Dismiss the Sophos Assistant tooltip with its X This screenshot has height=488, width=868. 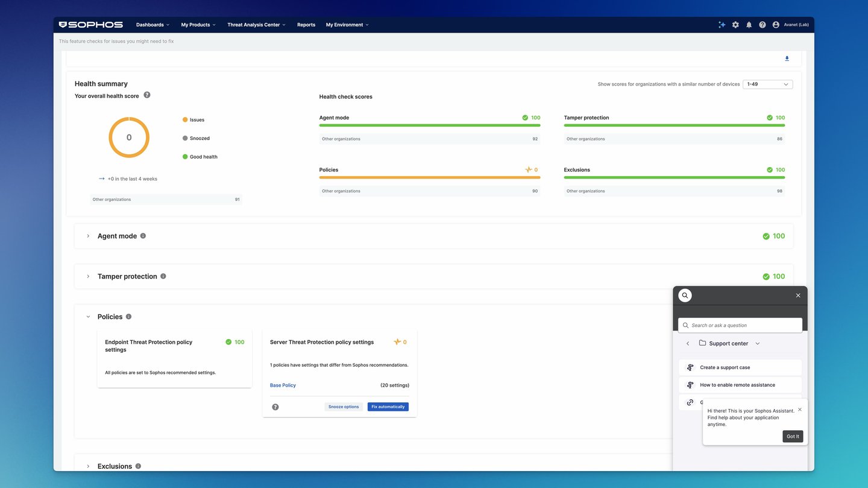tap(800, 410)
